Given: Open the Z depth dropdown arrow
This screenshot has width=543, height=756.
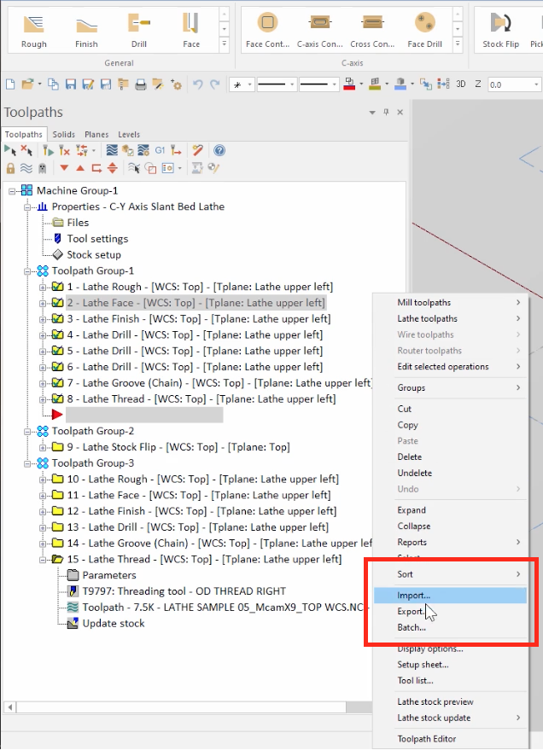Looking at the screenshot, I should [x=536, y=84].
